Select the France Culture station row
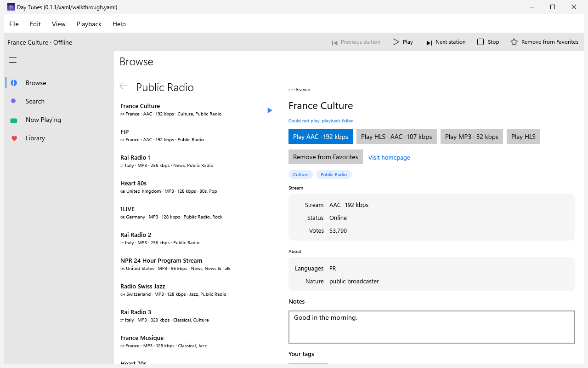The width and height of the screenshot is (588, 368). click(x=196, y=109)
